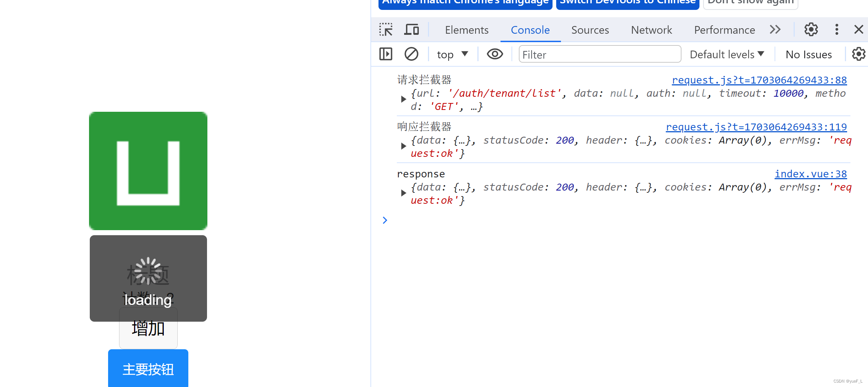Open request.js?t=1703064269433:88 source link
The image size is (868, 387).
759,80
